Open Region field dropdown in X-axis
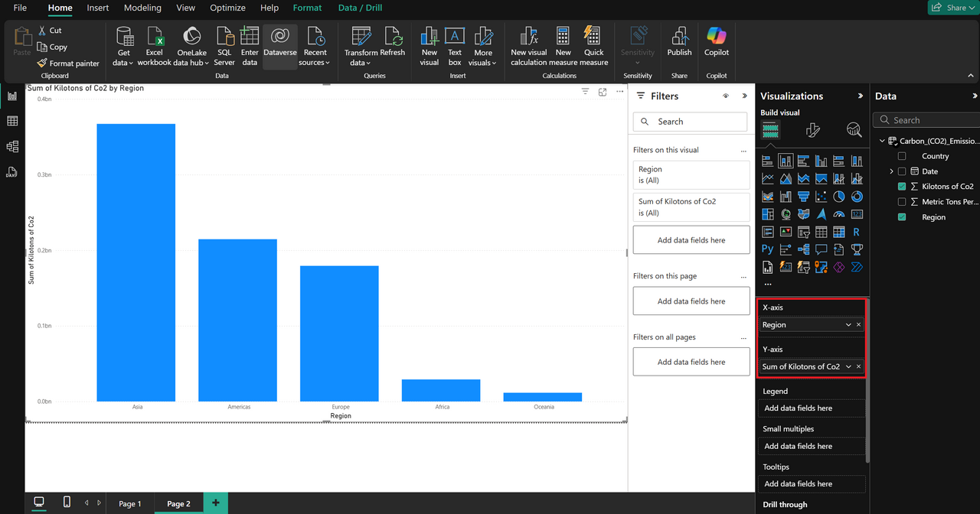980x514 pixels. coord(848,325)
